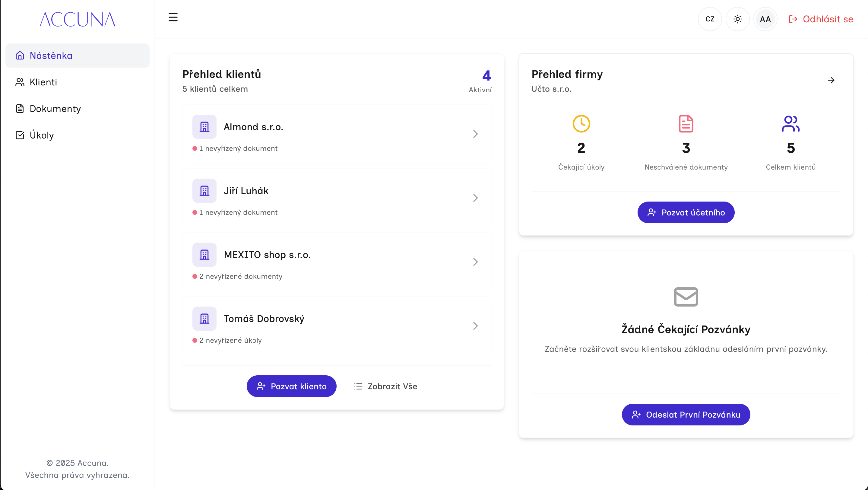868x490 pixels.
Task: Go to Klienti in the sidebar
Action: 43,82
